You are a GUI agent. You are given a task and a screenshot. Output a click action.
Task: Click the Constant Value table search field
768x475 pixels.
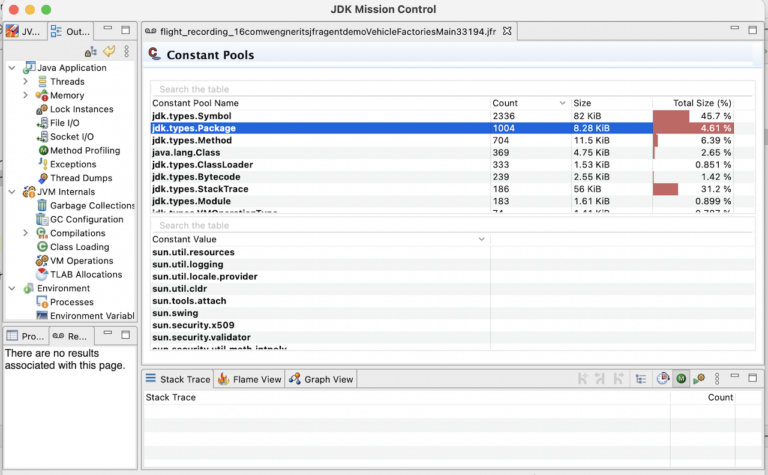(451, 225)
